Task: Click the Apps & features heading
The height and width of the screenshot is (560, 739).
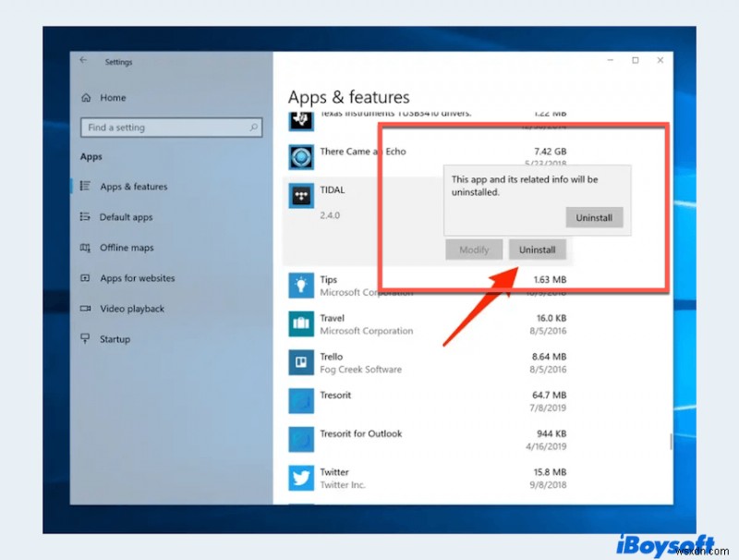Action: (x=349, y=97)
